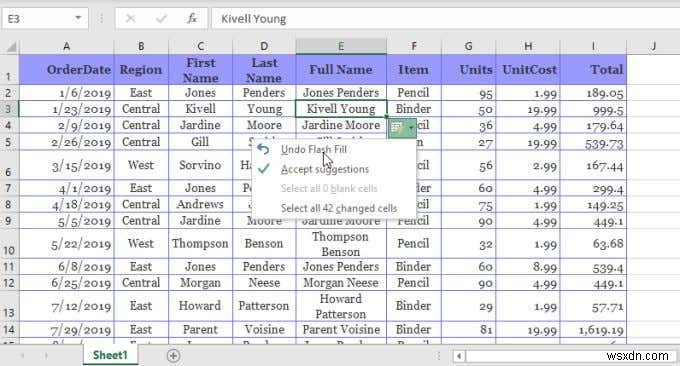Click the Binder item cell in row 3
The height and width of the screenshot is (366, 680).
414,109
